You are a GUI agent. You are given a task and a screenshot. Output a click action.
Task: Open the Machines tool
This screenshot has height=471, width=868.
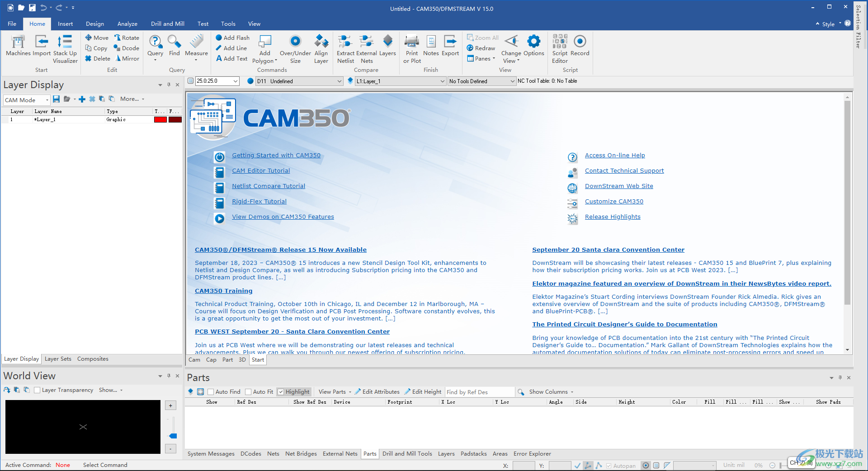18,46
